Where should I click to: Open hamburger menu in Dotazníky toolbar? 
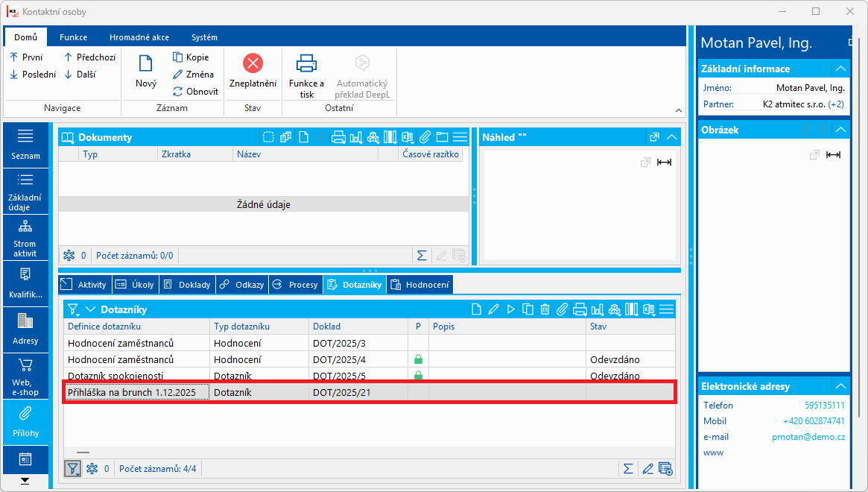click(667, 309)
